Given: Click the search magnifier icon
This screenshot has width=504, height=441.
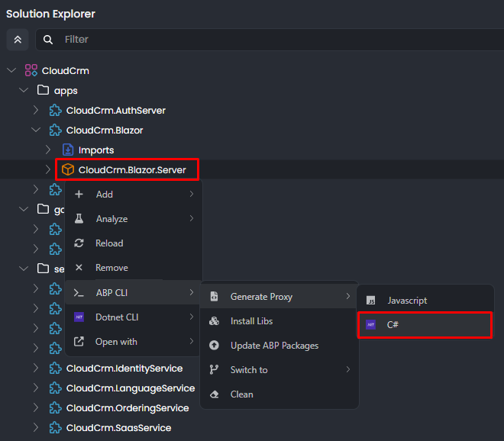Looking at the screenshot, I should pos(49,40).
